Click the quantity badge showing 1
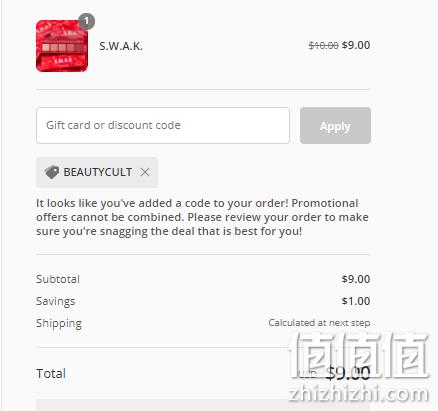Image resolution: width=438 pixels, height=411 pixels. click(87, 22)
